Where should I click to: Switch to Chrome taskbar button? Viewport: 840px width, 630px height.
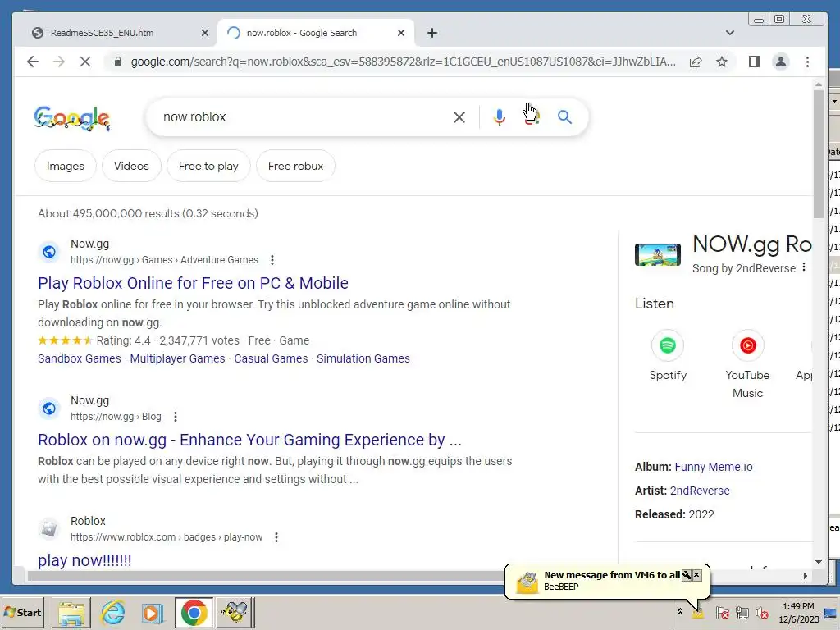194,612
